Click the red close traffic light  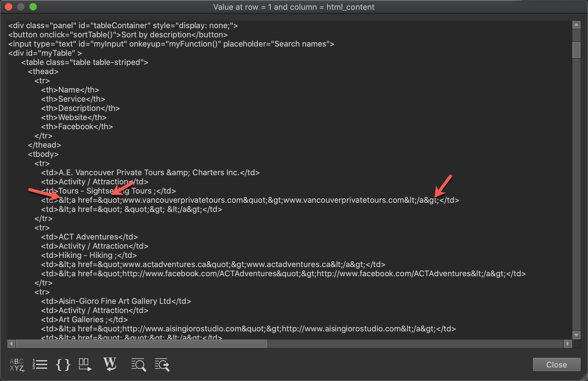[x=9, y=7]
